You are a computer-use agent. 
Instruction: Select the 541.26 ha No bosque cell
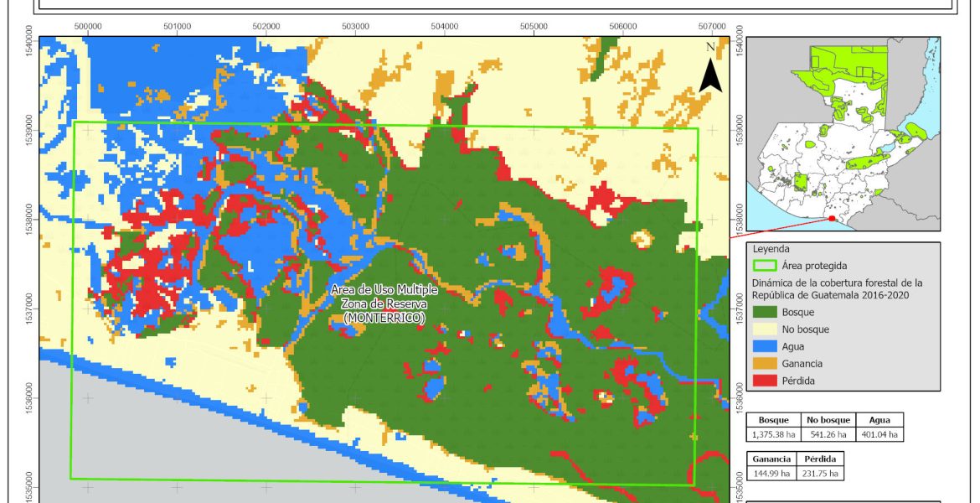point(828,434)
